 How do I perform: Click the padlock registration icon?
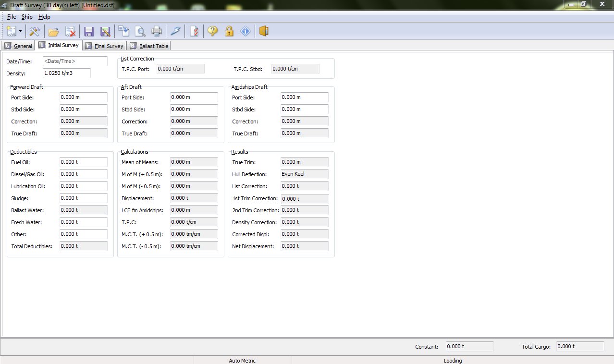[x=229, y=31]
